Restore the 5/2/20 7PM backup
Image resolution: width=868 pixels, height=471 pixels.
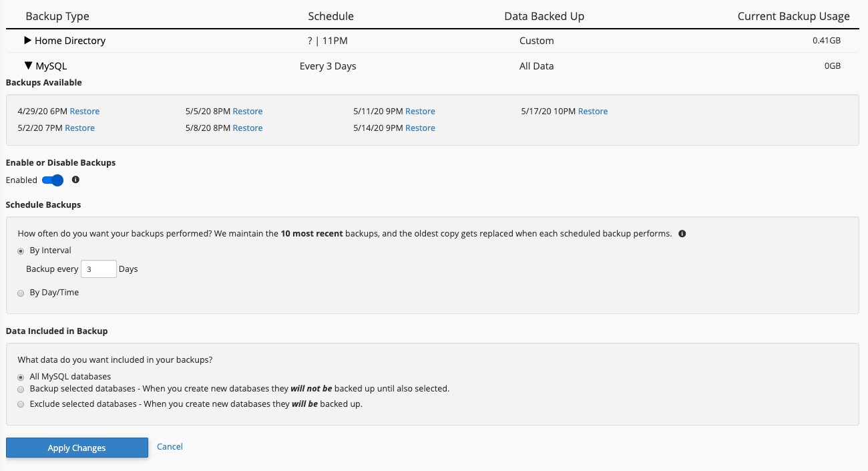point(80,128)
